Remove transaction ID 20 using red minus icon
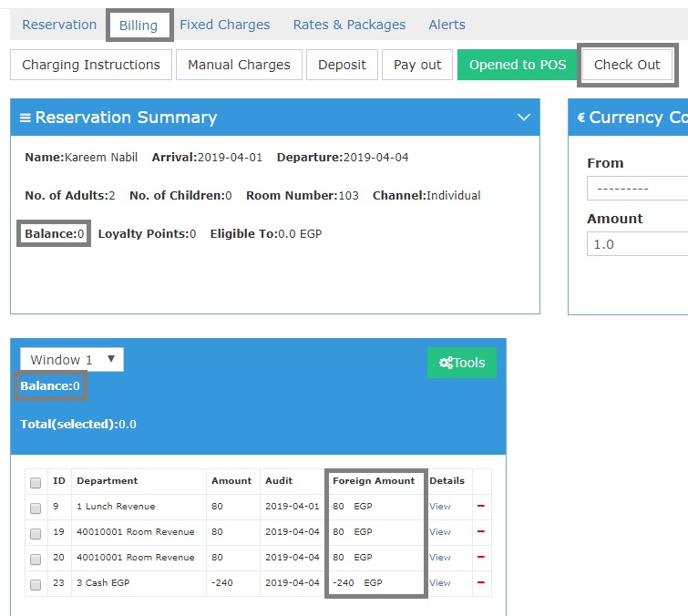This screenshot has height=616, width=688. click(x=481, y=557)
